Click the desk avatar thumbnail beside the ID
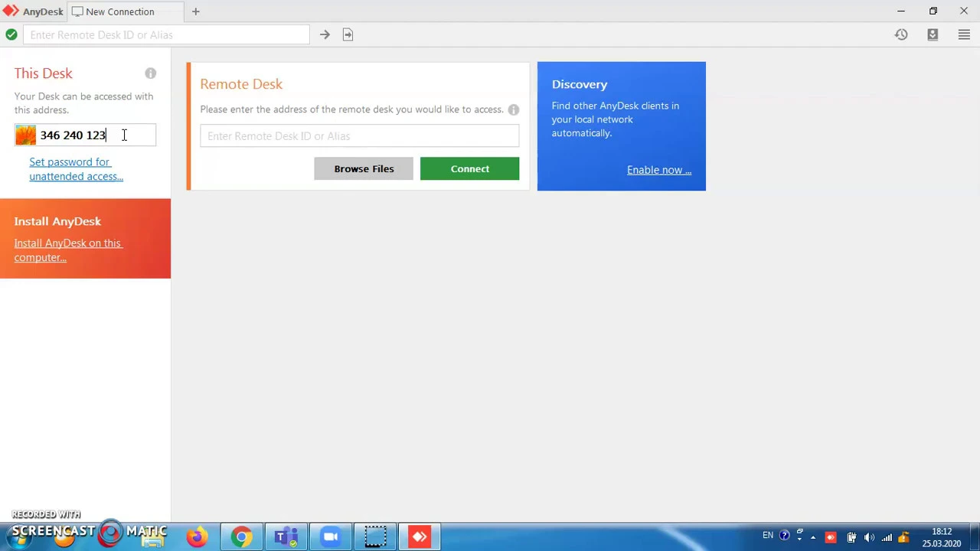Screen dimensions: 980x551 click(x=26, y=135)
